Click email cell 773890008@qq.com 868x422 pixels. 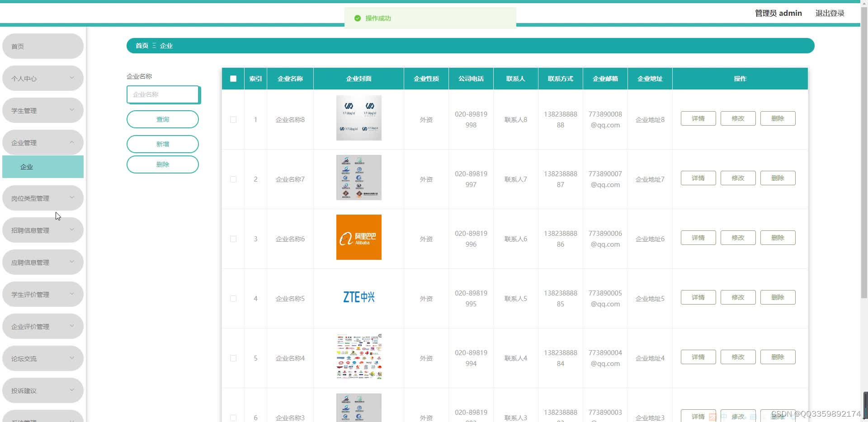coord(605,120)
